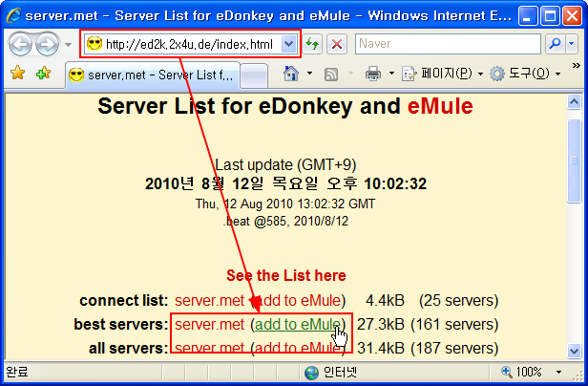Click the green Refresh arrows icon
The width and height of the screenshot is (588, 386).
312,44
